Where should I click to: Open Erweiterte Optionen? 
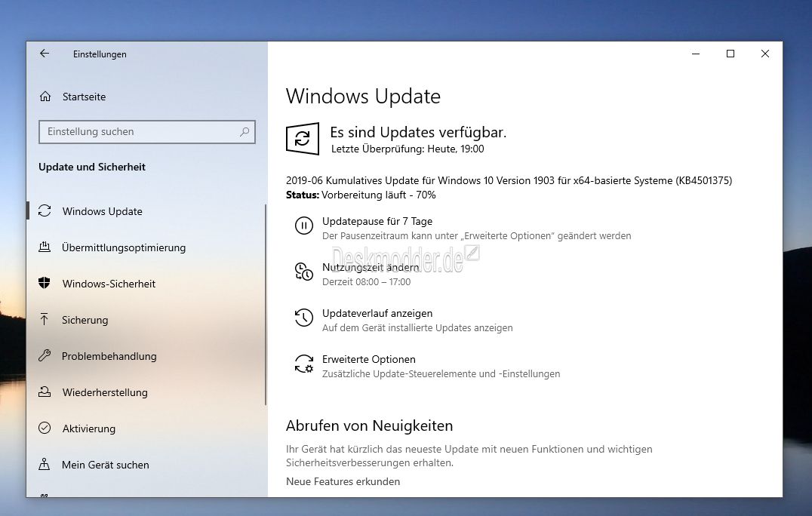369,360
